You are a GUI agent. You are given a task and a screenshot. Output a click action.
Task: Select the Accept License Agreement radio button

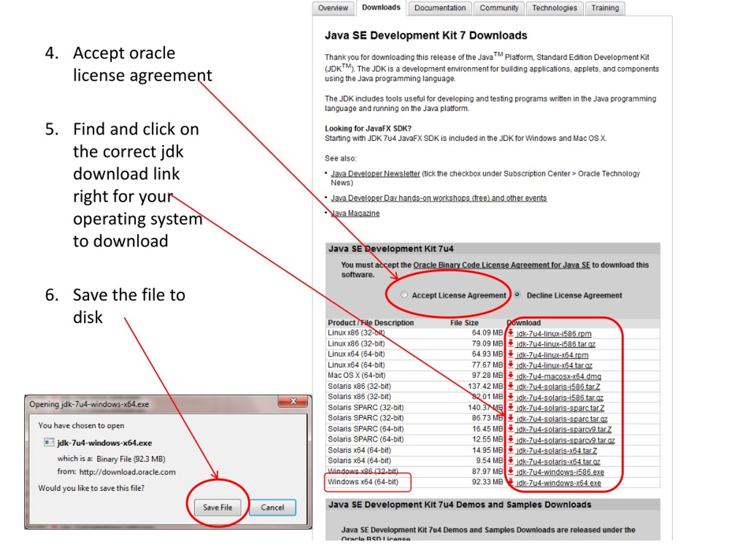404,294
